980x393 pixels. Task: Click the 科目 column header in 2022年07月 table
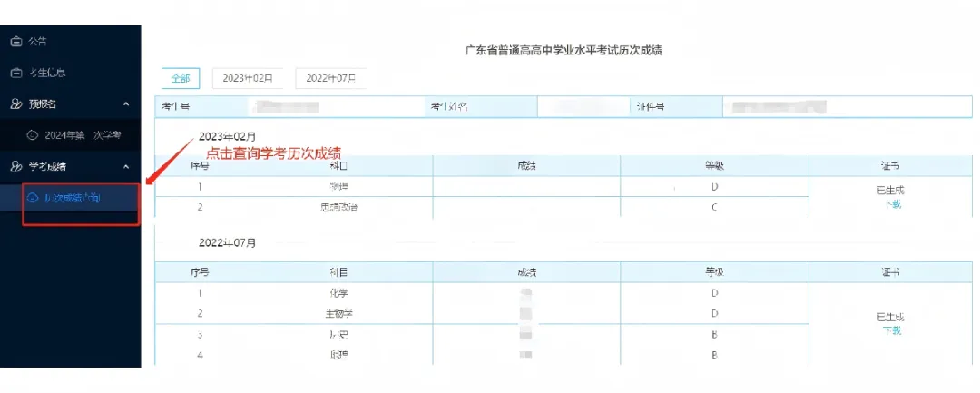[338, 272]
